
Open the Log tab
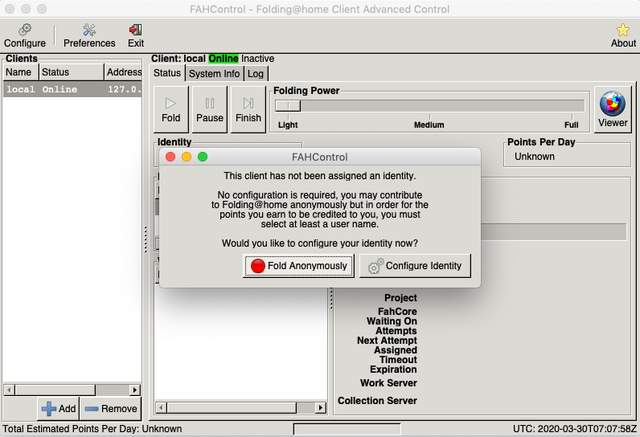tap(256, 73)
